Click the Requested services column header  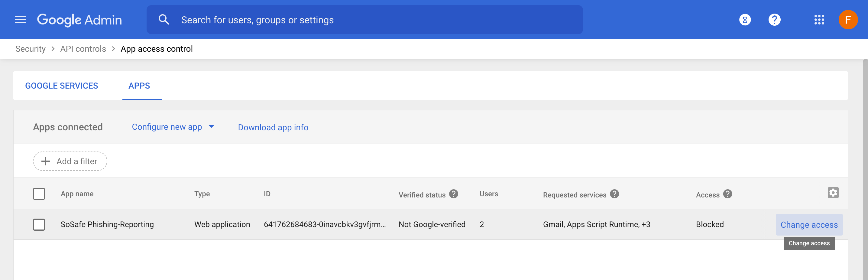point(575,195)
